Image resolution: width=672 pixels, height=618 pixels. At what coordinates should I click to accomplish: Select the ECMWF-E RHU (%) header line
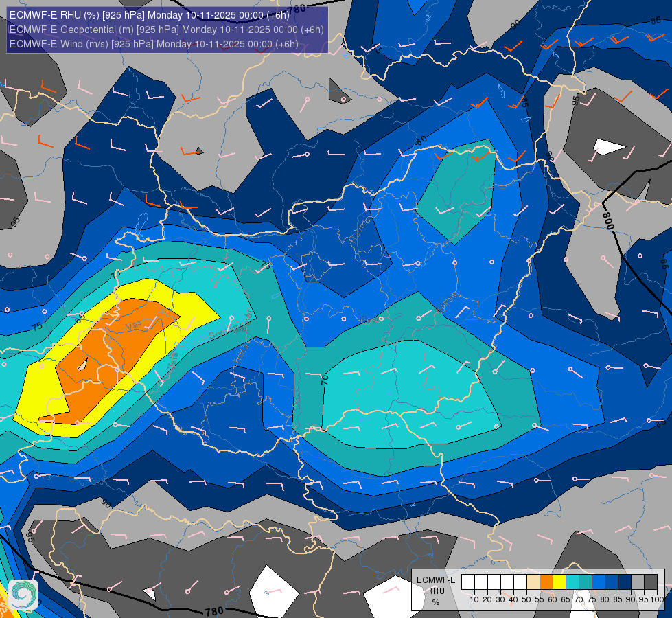[x=150, y=15]
